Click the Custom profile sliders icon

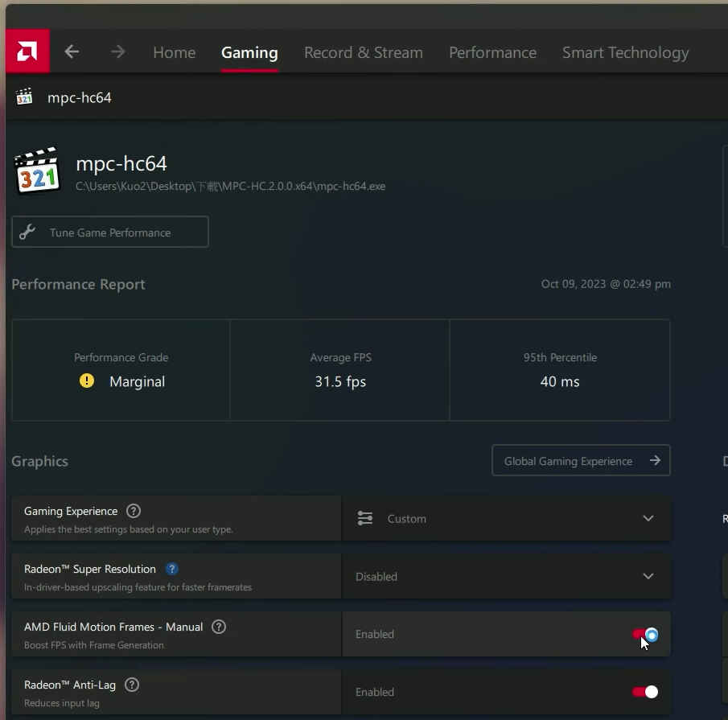[365, 518]
